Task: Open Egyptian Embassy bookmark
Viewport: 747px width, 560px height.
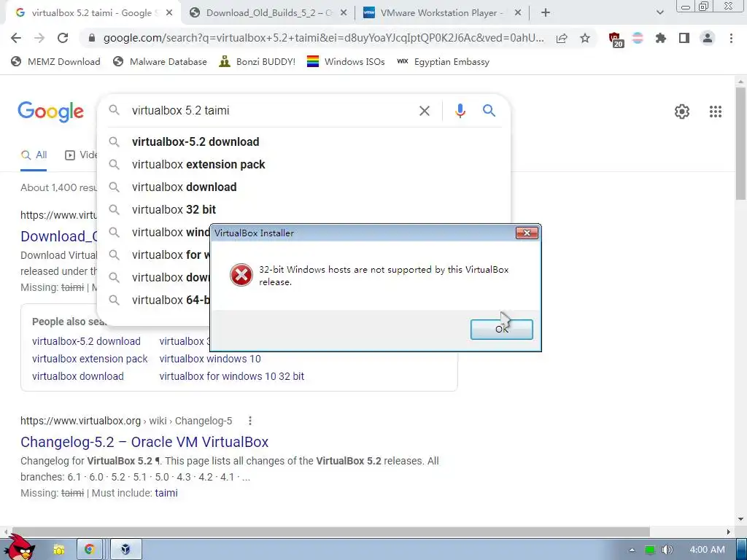Action: (x=443, y=61)
